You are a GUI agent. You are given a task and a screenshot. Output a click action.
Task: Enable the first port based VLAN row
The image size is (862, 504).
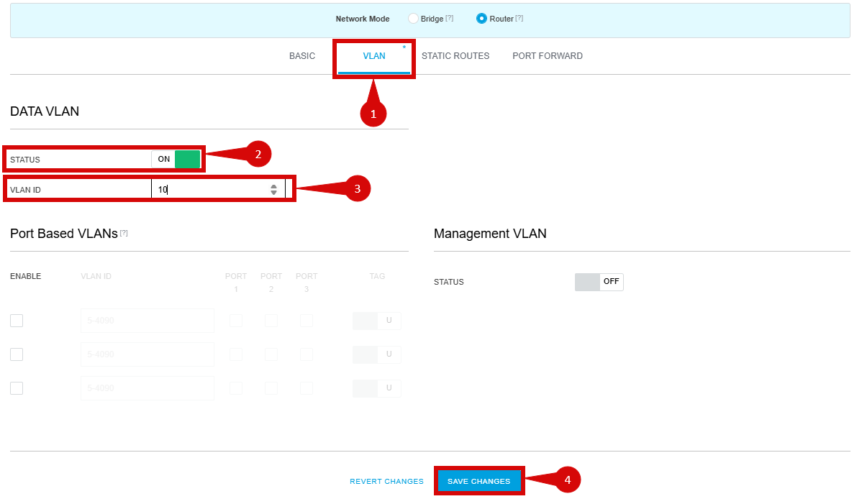coord(17,321)
